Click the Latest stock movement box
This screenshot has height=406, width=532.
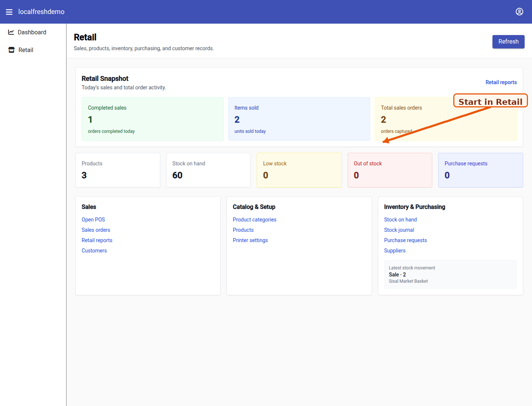click(x=450, y=275)
